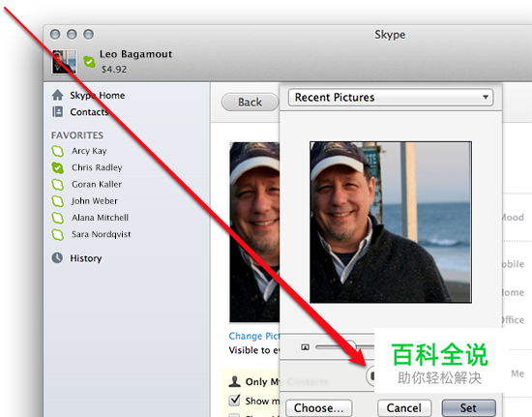532x417 pixels.
Task: Click the Change Picture link
Action: 254,336
